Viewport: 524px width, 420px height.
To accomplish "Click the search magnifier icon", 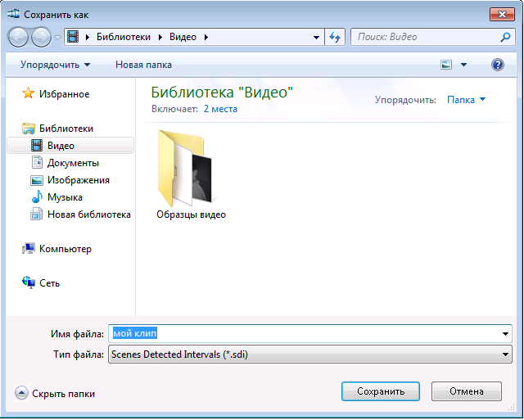I will click(x=505, y=37).
